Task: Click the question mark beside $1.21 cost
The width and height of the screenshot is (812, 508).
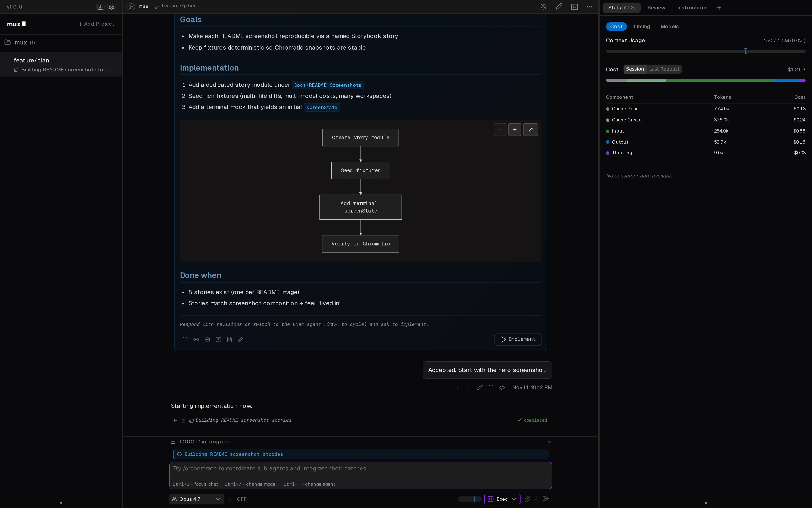Action: [804, 69]
